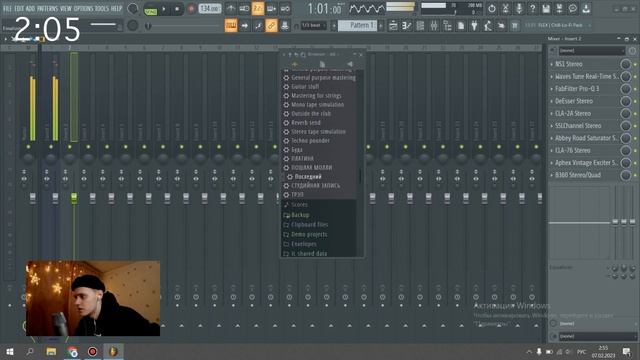Open the scissors audio editor icon
Image resolution: width=640 pixels, height=360 pixels.
pos(505,8)
